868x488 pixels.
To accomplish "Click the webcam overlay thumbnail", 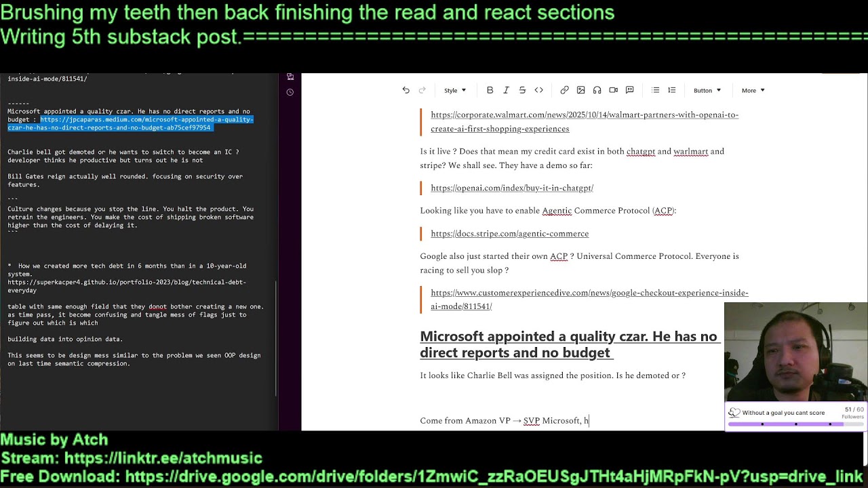I will [795, 352].
